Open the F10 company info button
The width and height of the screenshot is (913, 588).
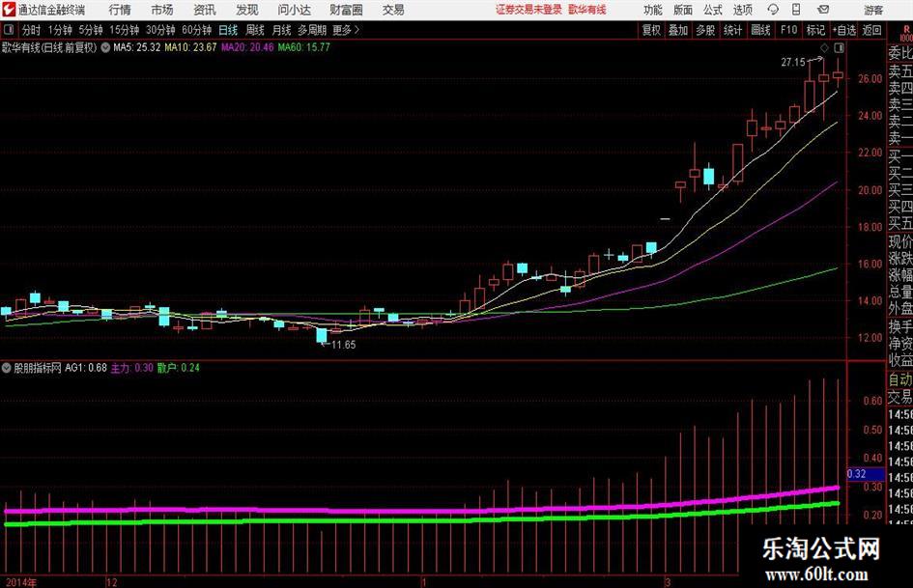(788, 30)
